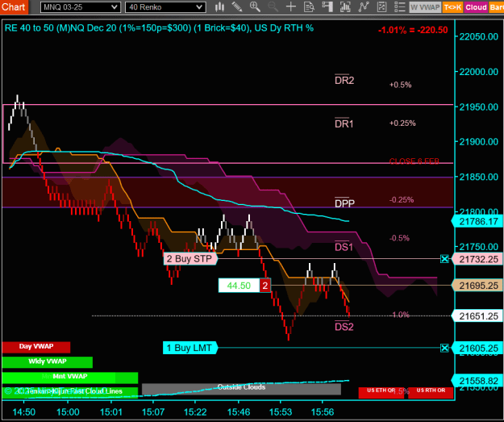Toggle the W VWAP button
The width and height of the screenshot is (504, 422).
[x=425, y=7]
